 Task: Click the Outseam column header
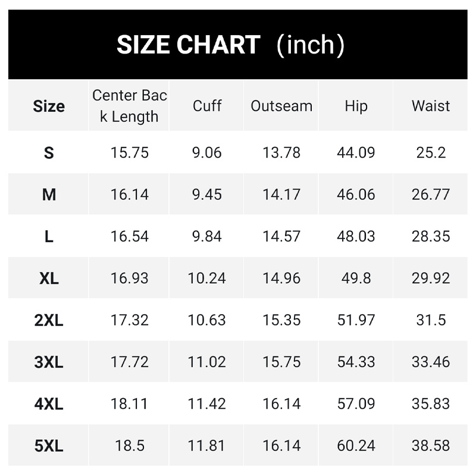point(281,106)
